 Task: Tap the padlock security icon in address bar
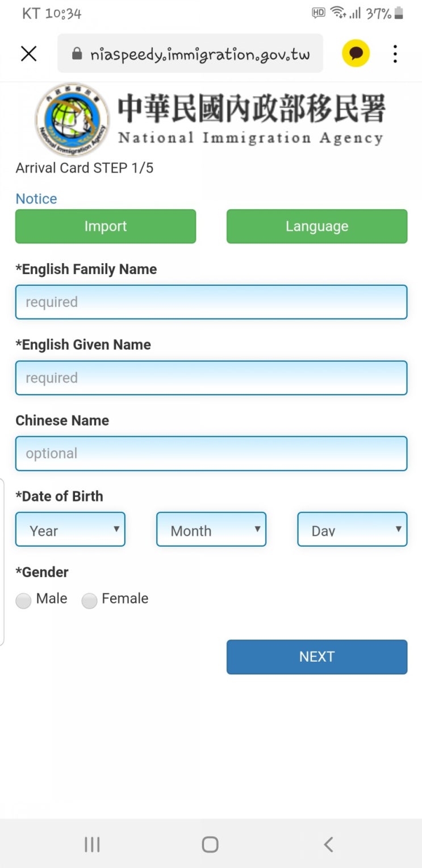pos(77,54)
